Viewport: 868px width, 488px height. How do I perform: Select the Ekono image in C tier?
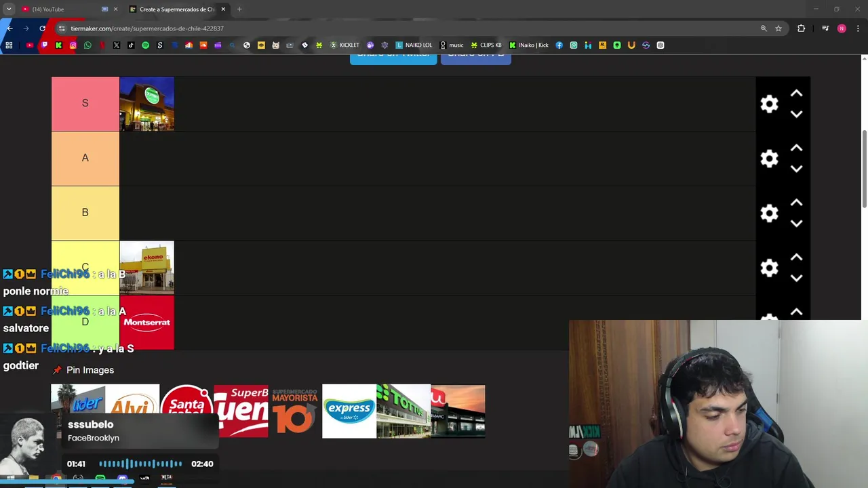(146, 268)
